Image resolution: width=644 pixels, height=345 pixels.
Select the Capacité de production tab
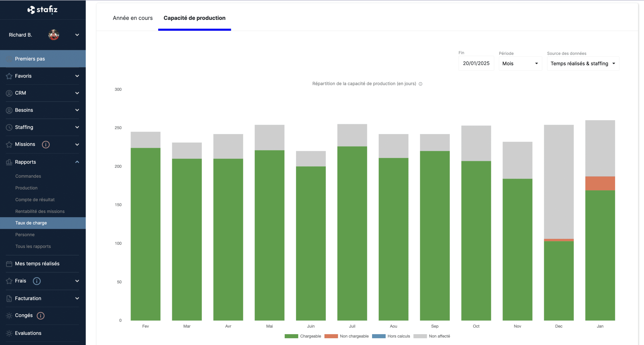pyautogui.click(x=195, y=18)
